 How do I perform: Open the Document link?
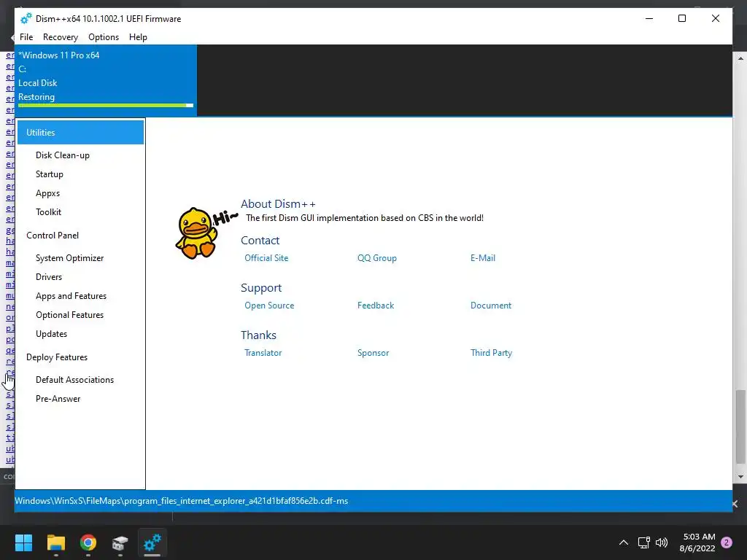coord(491,306)
